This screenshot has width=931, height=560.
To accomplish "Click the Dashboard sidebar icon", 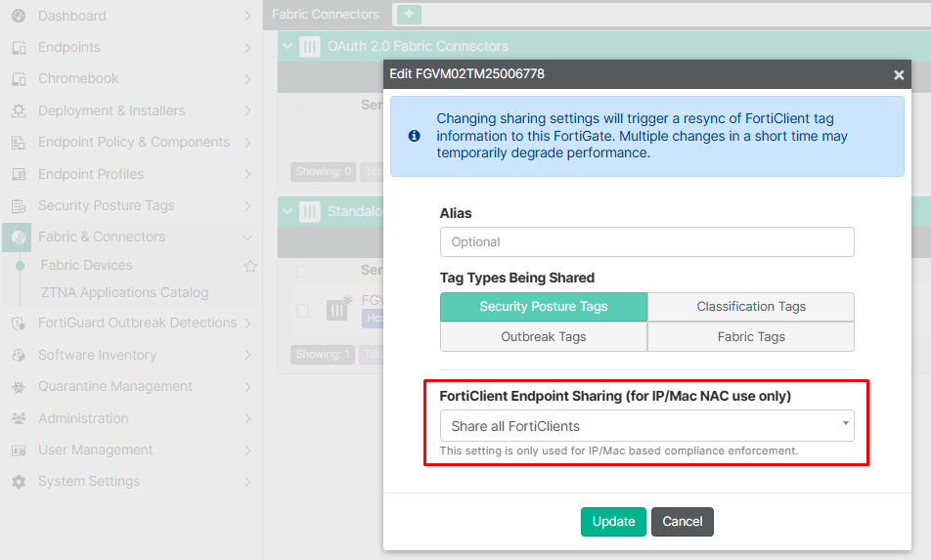I will [19, 16].
